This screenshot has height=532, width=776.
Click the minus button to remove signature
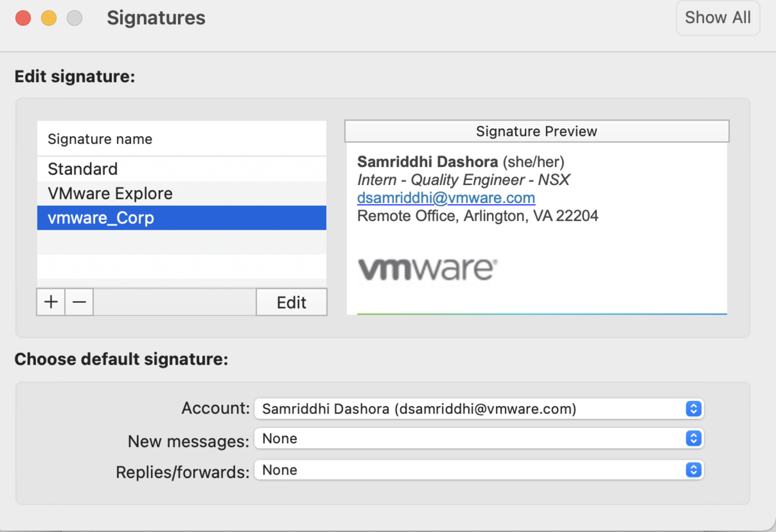click(79, 302)
